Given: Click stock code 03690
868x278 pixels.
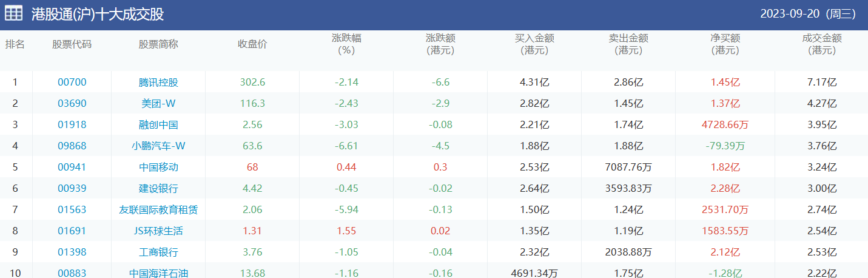Looking at the screenshot, I should pos(72,103).
